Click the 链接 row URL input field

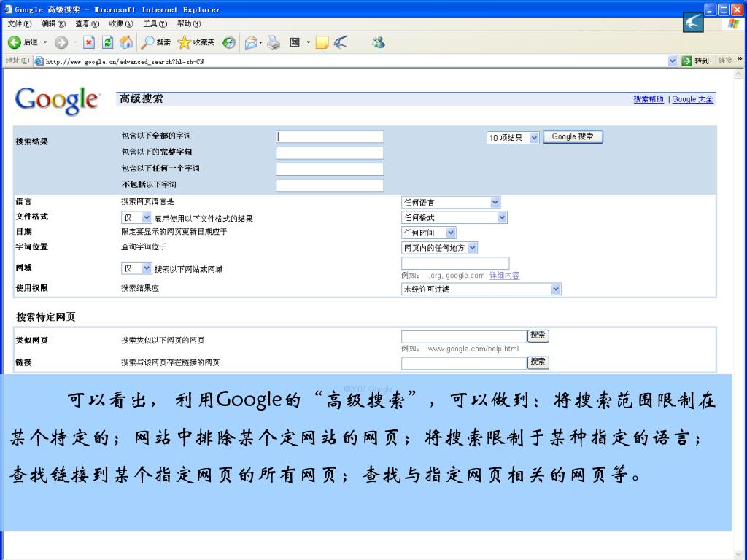464,363
